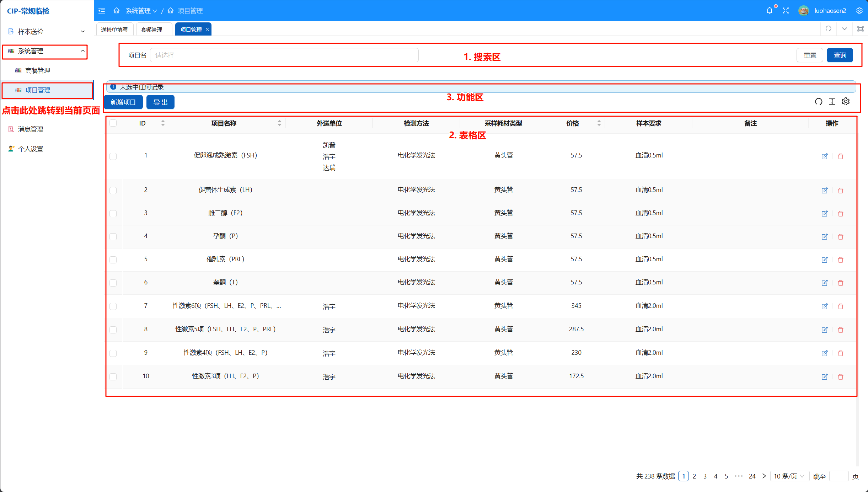The height and width of the screenshot is (492, 868).
Task: Click the notification bell icon
Action: point(770,11)
